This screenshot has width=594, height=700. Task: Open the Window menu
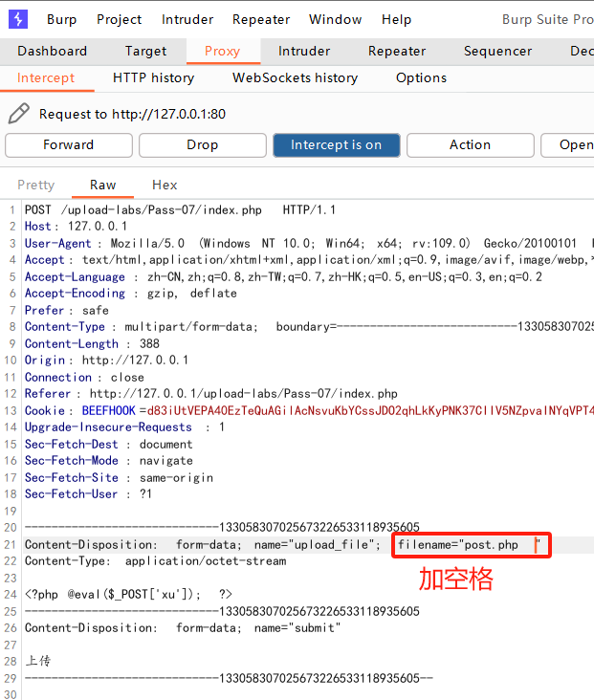coord(335,20)
